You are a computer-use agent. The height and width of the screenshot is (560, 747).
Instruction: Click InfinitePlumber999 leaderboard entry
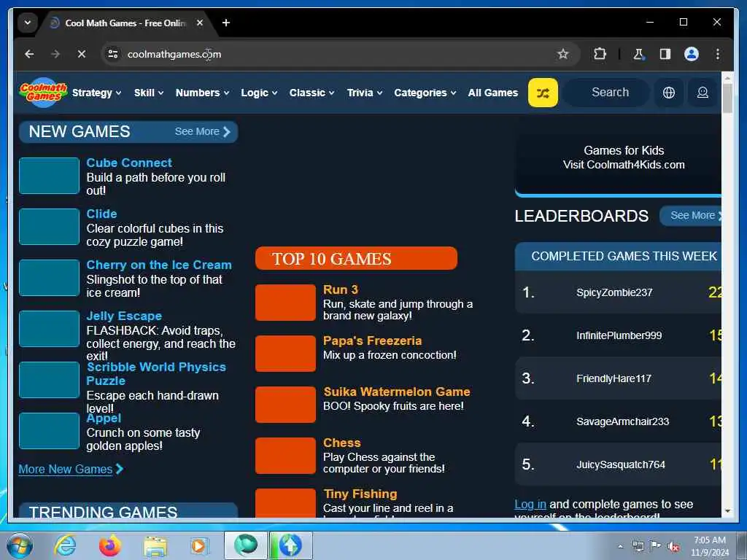tap(619, 335)
